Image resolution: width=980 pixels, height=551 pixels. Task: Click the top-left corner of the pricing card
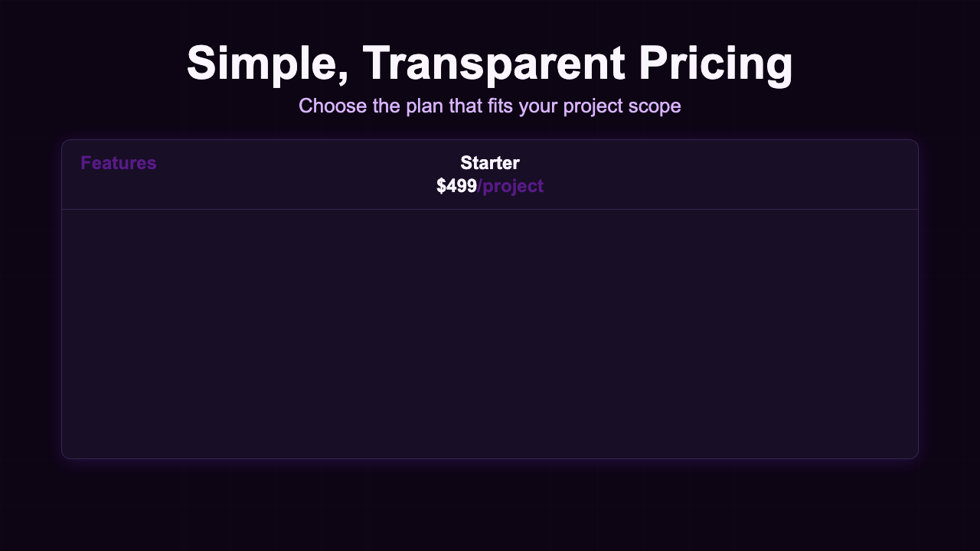67,144
